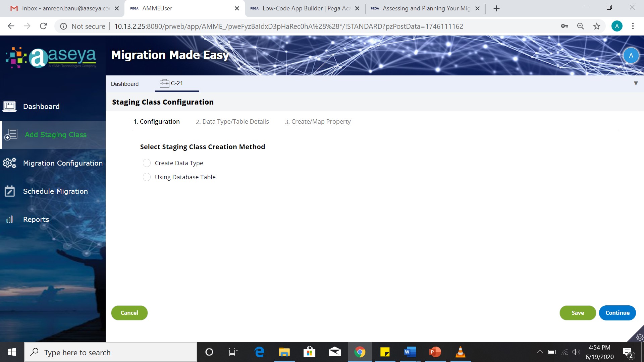Click the settings gear in bottom-right corner

(x=639, y=337)
